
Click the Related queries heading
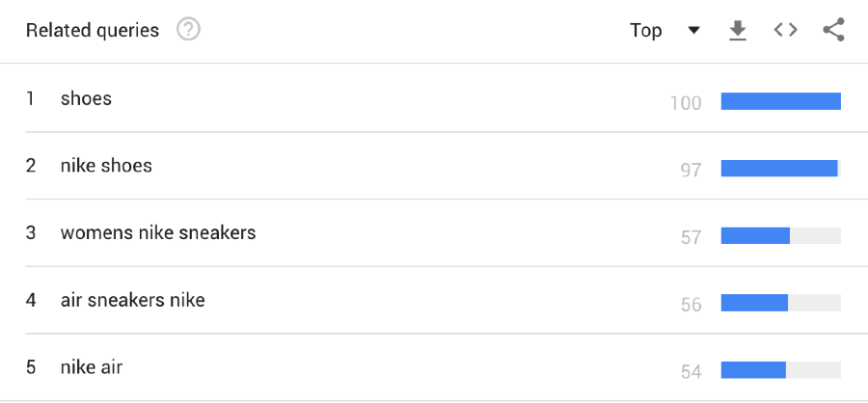point(93,31)
